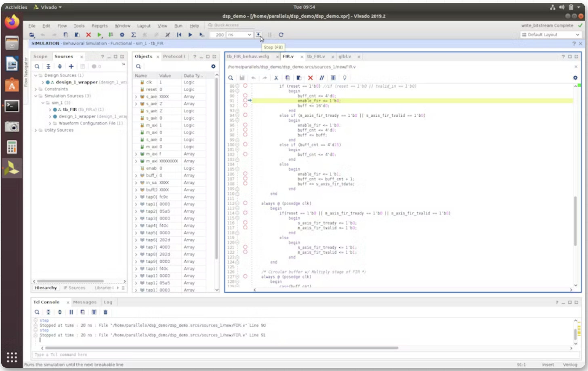Screen dimensions: 588x371
Task: Switch to the IP Sources view
Action: coord(74,288)
